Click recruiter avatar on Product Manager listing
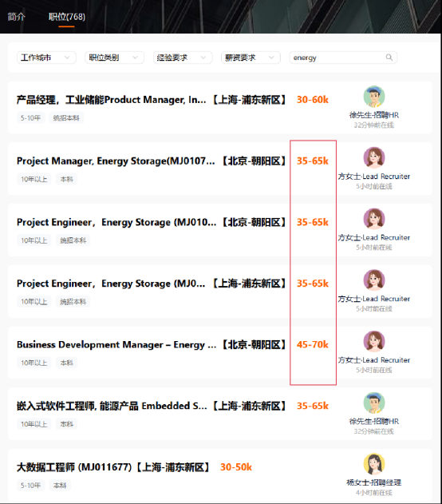The image size is (442, 504). pyautogui.click(x=374, y=97)
